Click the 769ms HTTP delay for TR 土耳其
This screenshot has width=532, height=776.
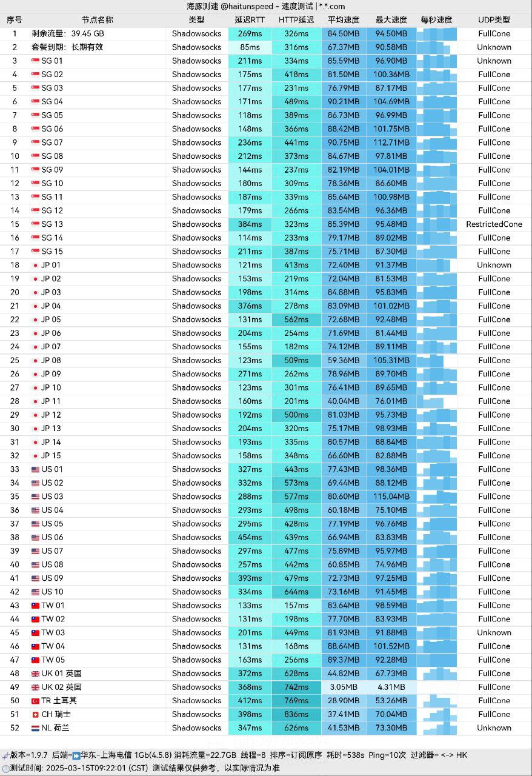coord(296,701)
